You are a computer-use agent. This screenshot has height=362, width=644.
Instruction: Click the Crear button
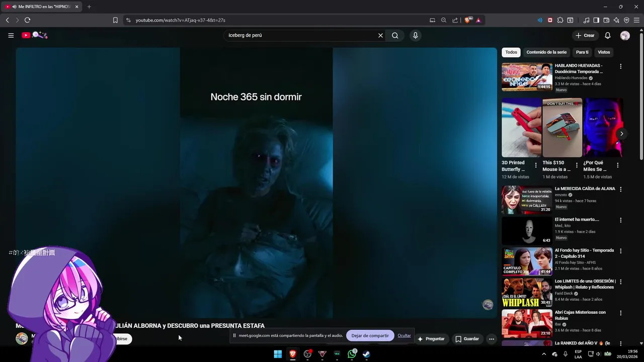tap(585, 35)
